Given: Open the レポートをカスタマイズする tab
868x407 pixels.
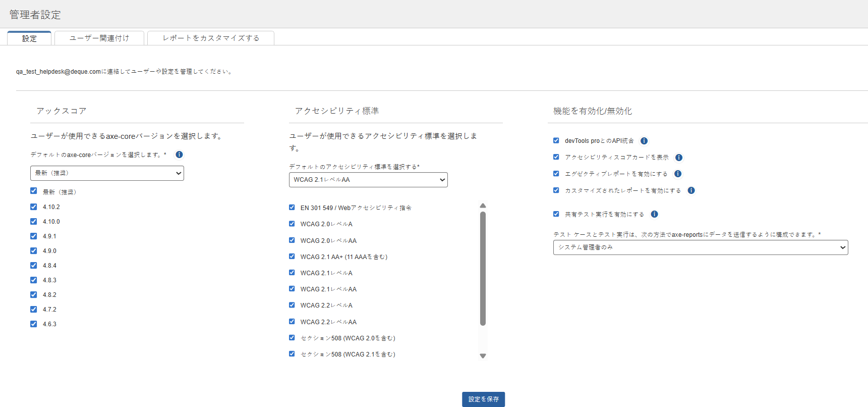Looking at the screenshot, I should [x=211, y=38].
